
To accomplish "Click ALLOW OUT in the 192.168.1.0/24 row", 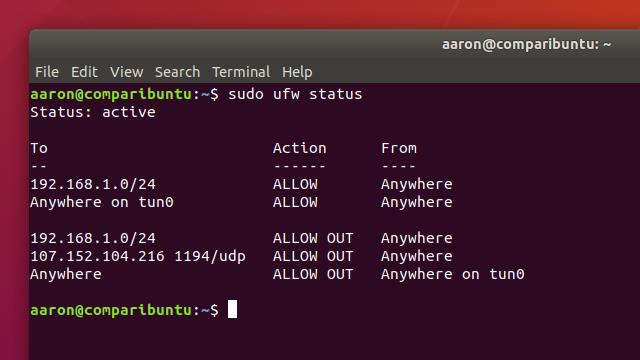I will tap(313, 238).
